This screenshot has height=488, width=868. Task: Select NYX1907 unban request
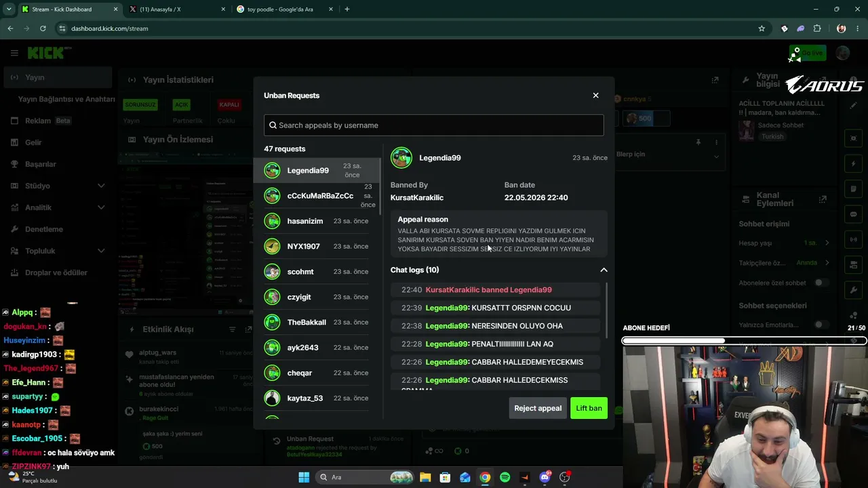(x=317, y=246)
